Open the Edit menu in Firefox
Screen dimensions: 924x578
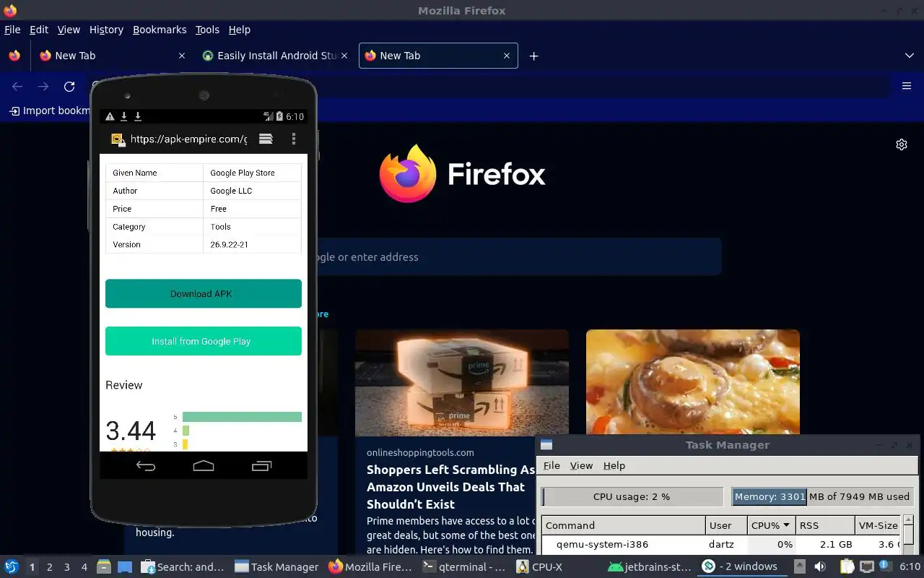[39, 30]
